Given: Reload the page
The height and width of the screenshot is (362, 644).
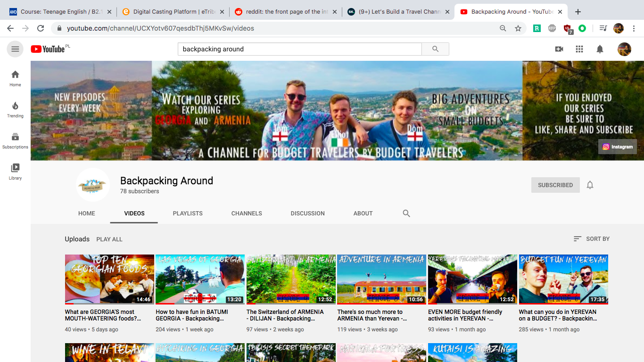Looking at the screenshot, I should (41, 28).
